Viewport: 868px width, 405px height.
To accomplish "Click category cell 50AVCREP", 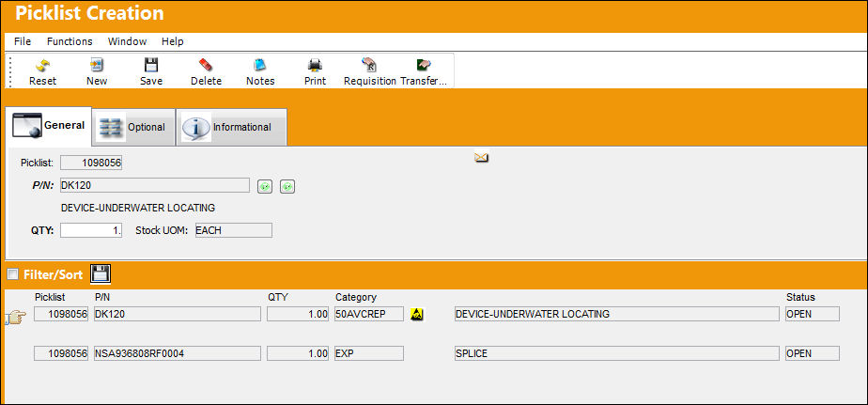I will 369,314.
